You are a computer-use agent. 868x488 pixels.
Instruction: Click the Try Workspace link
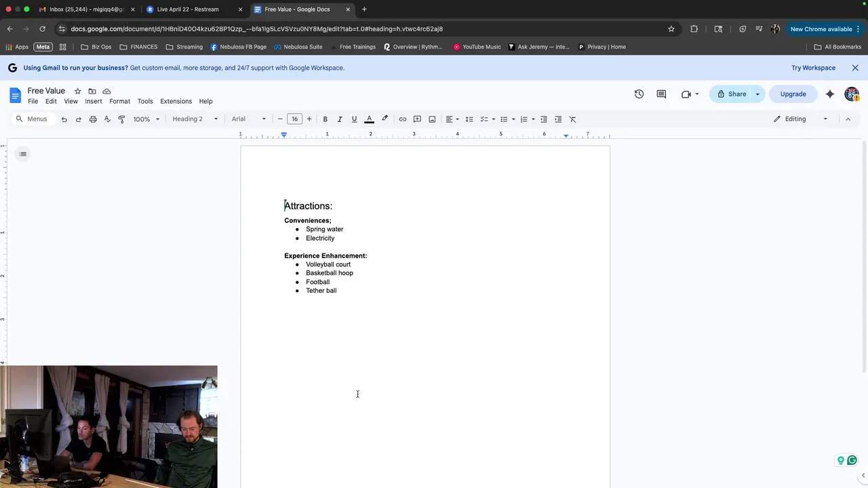pyautogui.click(x=813, y=68)
